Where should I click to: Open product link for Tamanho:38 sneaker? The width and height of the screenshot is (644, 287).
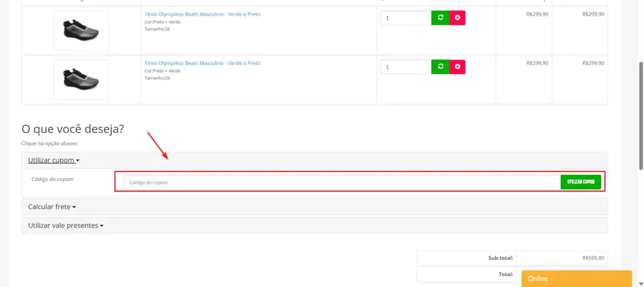tap(202, 14)
